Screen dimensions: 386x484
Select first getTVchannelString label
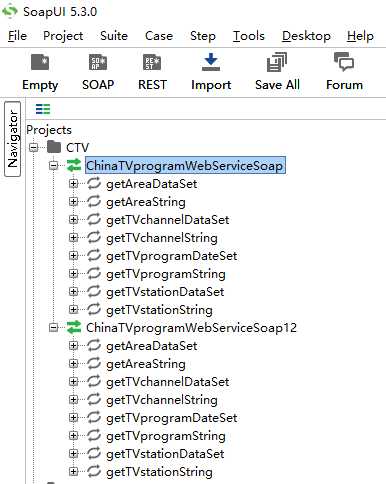162,238
